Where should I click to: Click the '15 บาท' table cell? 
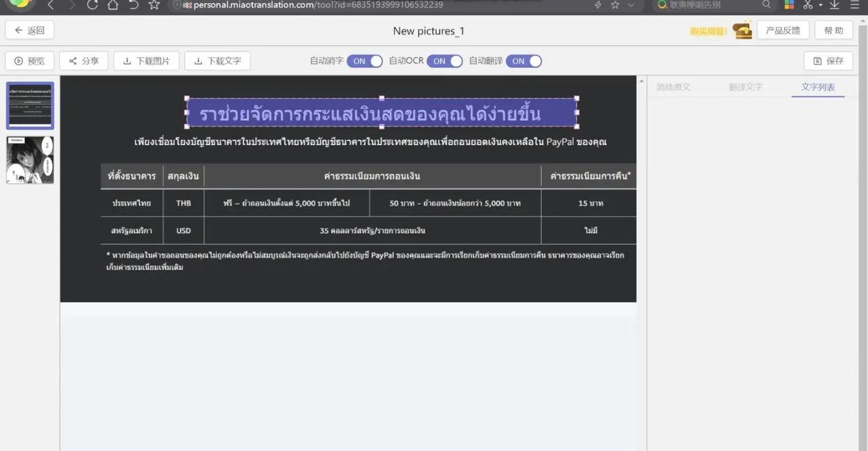click(x=590, y=203)
